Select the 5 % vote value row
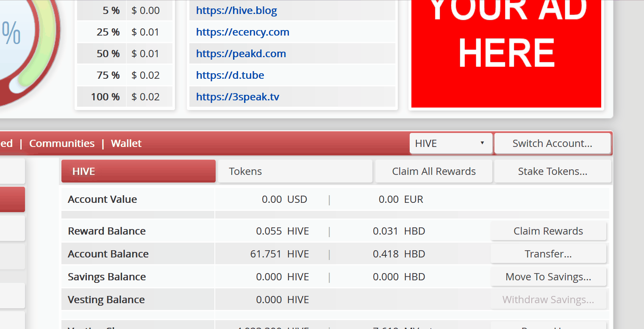This screenshot has height=329, width=644. pos(125,11)
